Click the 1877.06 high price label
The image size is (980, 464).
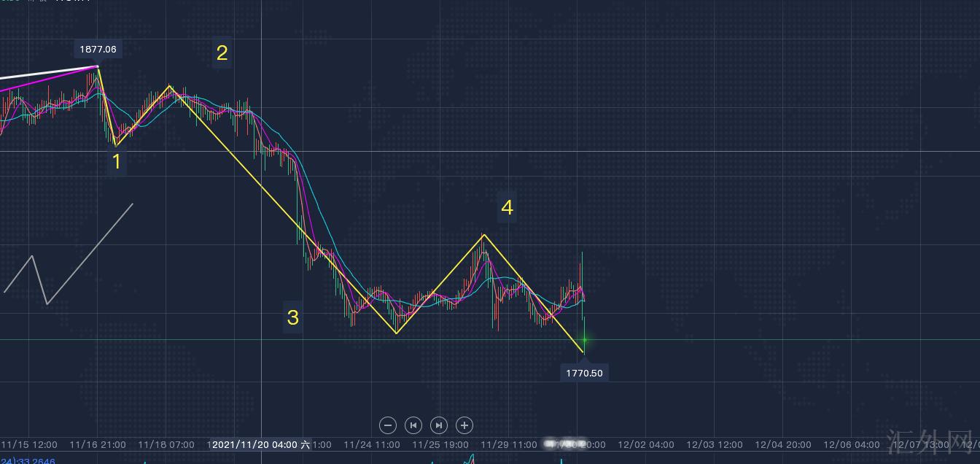coord(98,50)
